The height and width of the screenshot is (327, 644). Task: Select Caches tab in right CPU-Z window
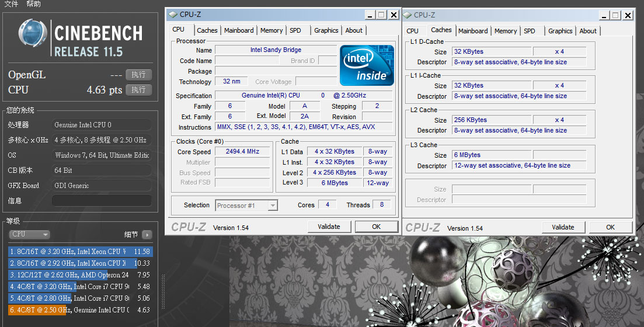click(x=441, y=30)
